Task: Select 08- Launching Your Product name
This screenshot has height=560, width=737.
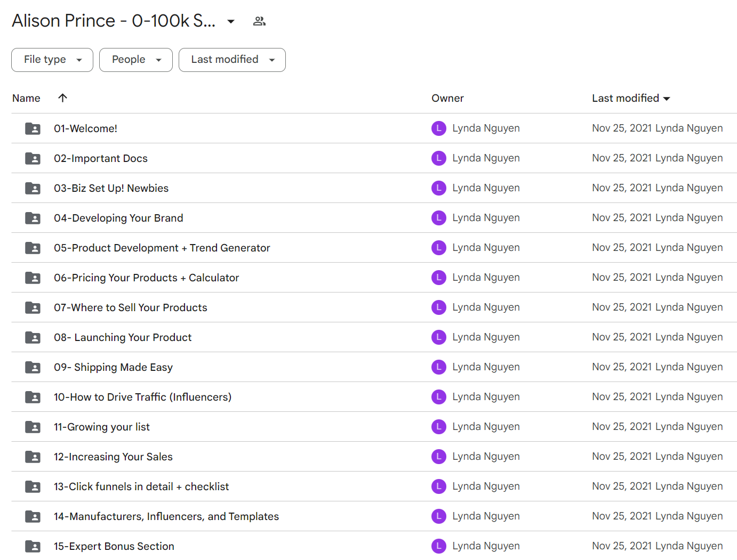Action: click(123, 337)
